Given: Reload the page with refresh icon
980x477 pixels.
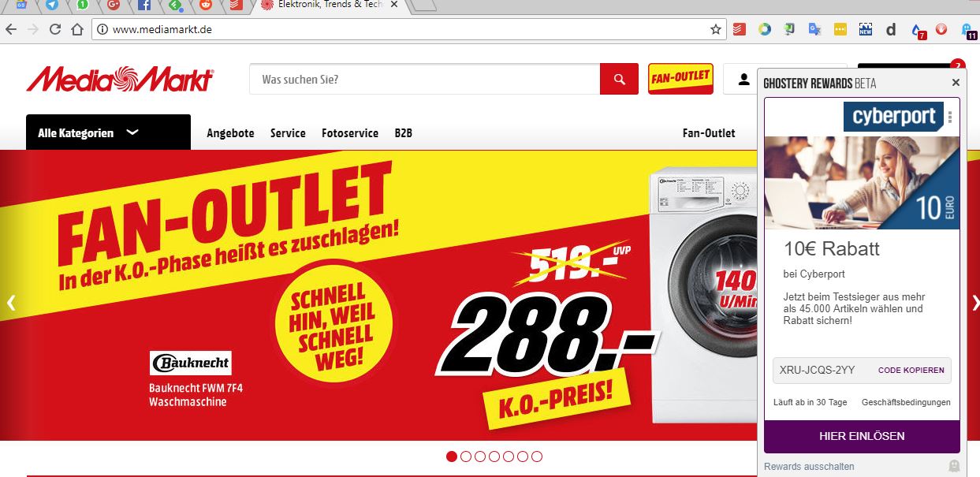Looking at the screenshot, I should coord(55,29).
